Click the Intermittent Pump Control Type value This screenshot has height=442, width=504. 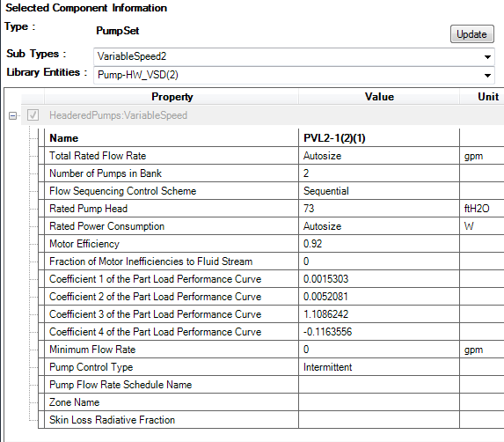pos(379,367)
